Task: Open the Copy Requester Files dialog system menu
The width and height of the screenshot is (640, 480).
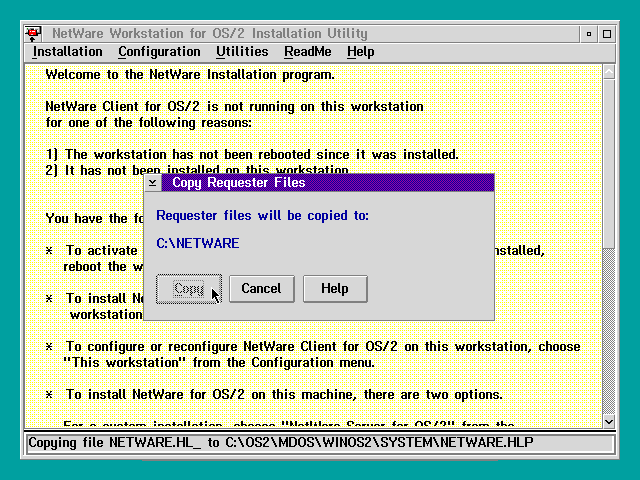Action: (x=153, y=182)
